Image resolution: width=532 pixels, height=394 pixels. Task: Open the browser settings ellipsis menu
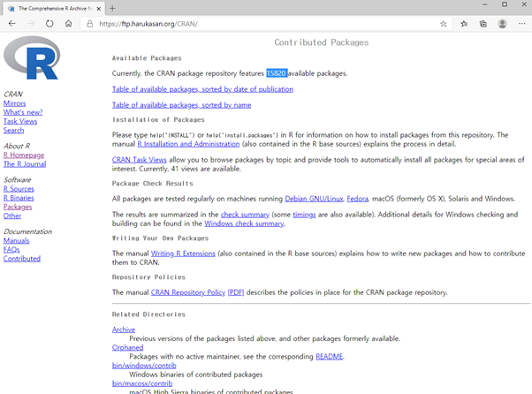coord(521,24)
